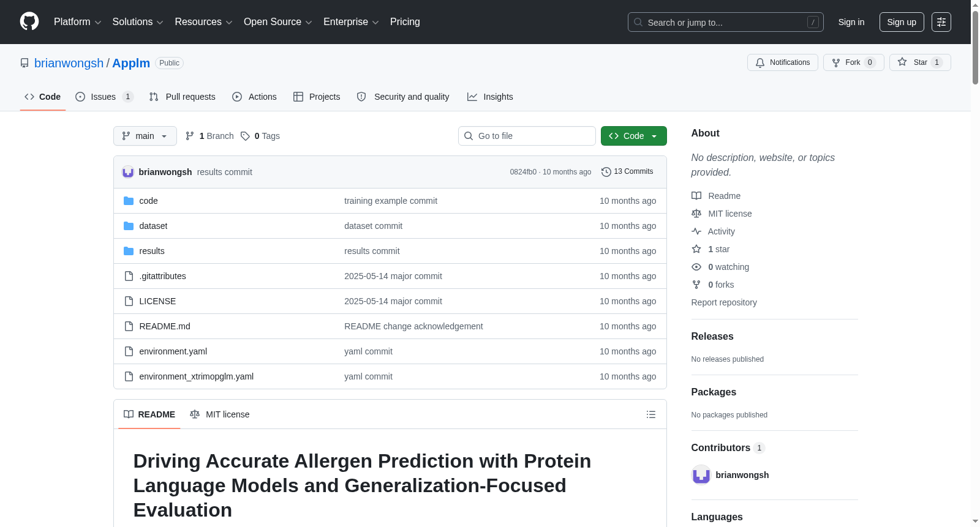Click the repository book icon beside brianwongsh
The height and width of the screenshot is (527, 980).
click(x=24, y=63)
